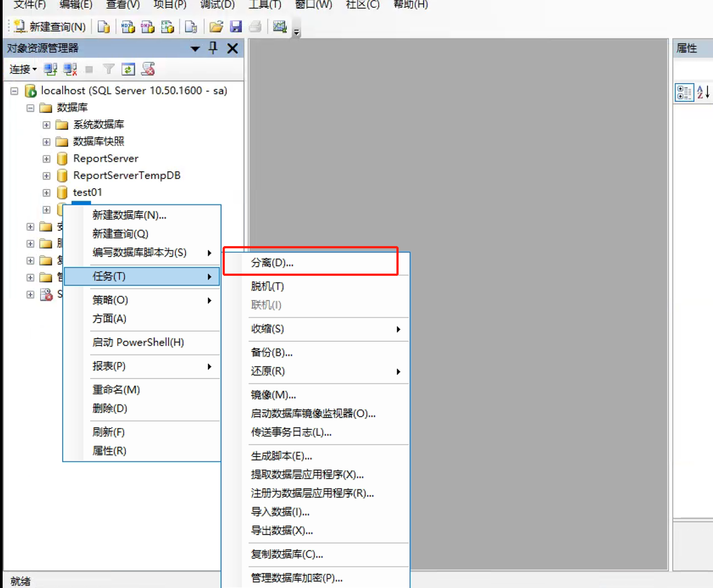
Task: Select the ReportServer database
Action: tap(106, 158)
